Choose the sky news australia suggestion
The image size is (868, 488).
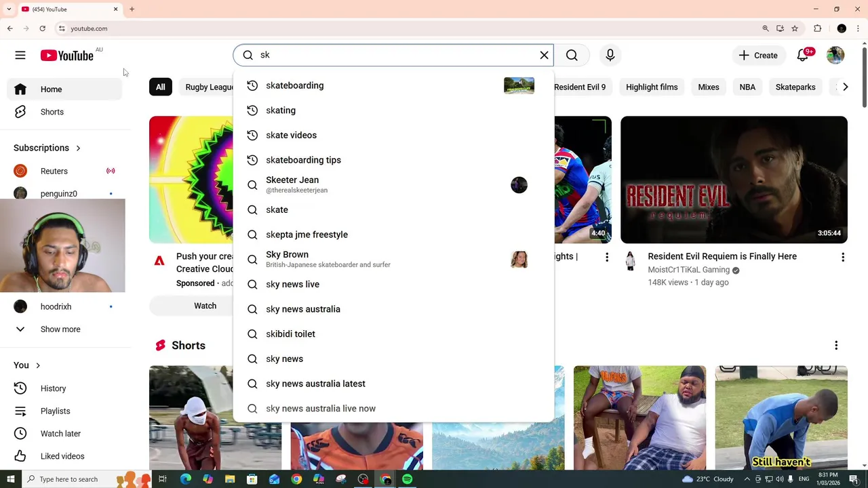coord(393,309)
